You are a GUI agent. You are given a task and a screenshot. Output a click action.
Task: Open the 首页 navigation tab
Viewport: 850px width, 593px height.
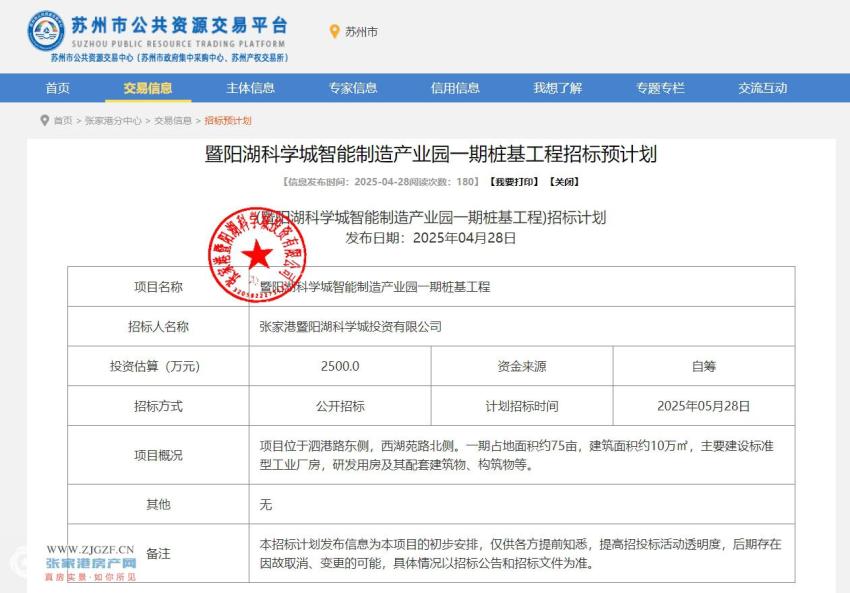(57, 88)
